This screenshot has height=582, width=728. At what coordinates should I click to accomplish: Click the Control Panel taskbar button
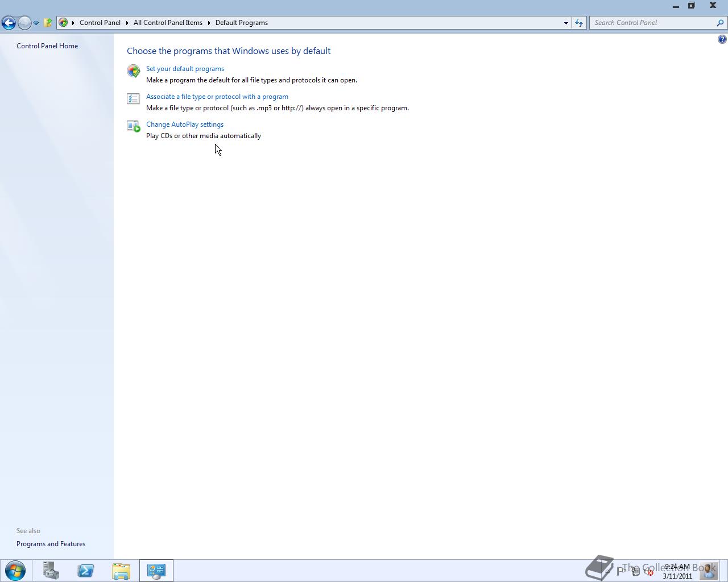click(x=156, y=571)
